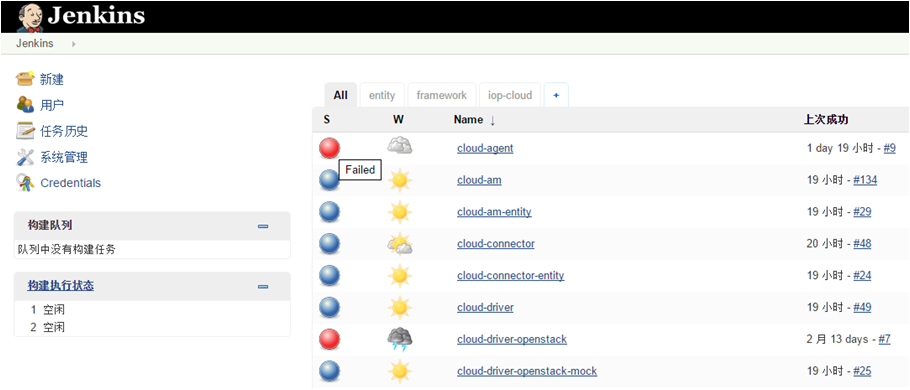Screen dimensions: 910x390
Task: Switch to the iop-cloud view tab
Action: (x=510, y=95)
